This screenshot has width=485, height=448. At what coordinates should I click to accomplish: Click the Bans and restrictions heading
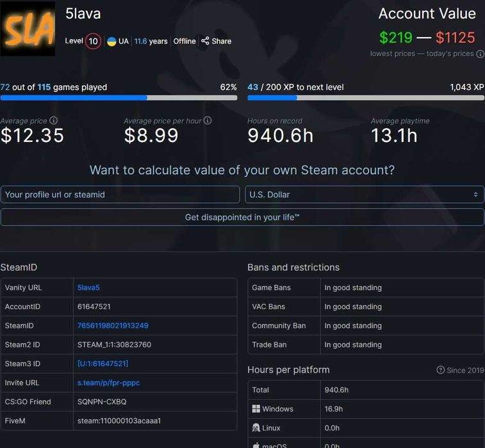pos(293,268)
